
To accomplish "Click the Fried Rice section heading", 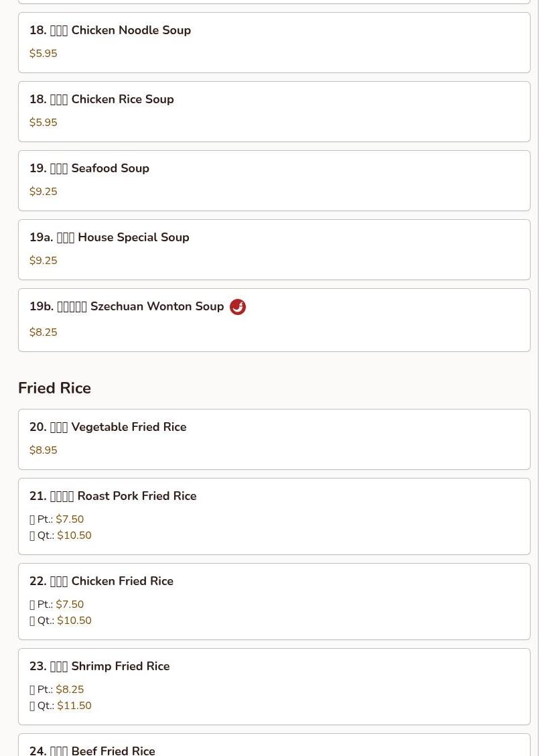I will (x=54, y=388).
